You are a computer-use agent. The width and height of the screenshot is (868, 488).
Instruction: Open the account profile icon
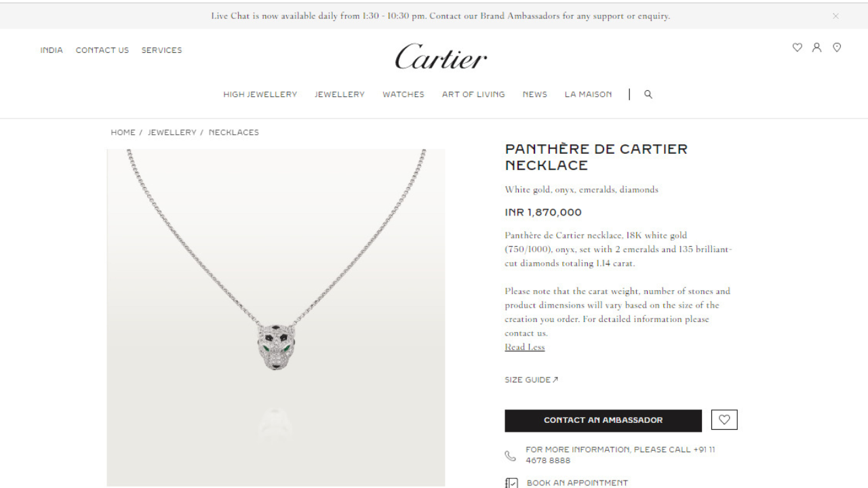[816, 47]
